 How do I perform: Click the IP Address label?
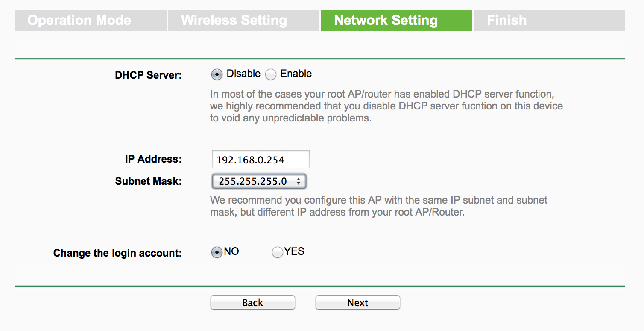153,159
